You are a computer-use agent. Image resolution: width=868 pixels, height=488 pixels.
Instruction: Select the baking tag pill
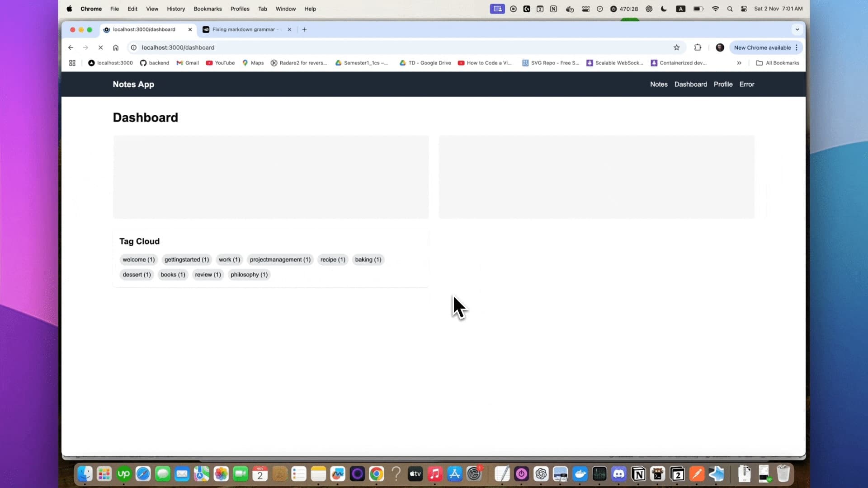pyautogui.click(x=368, y=259)
